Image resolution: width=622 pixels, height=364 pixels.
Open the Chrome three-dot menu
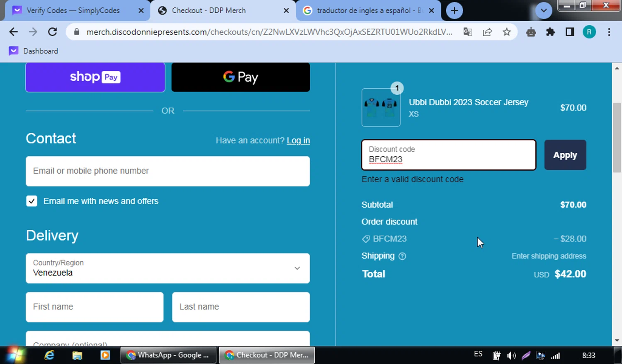coord(609,32)
